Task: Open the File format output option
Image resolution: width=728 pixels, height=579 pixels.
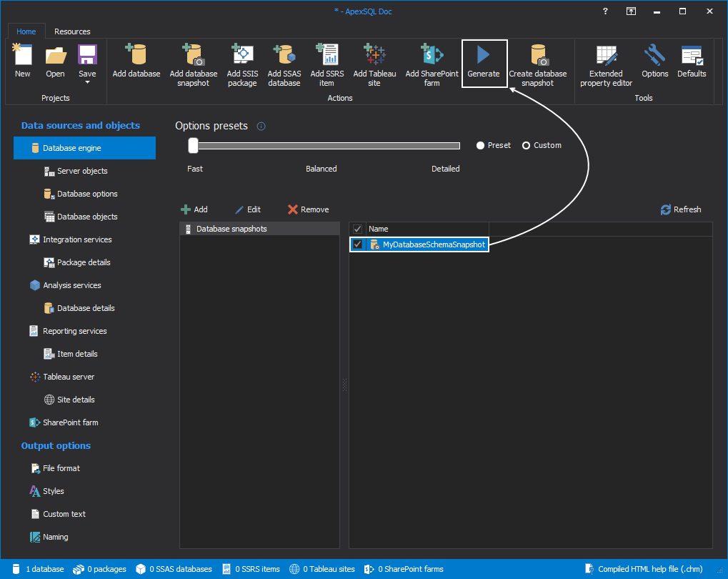Action: 55,468
